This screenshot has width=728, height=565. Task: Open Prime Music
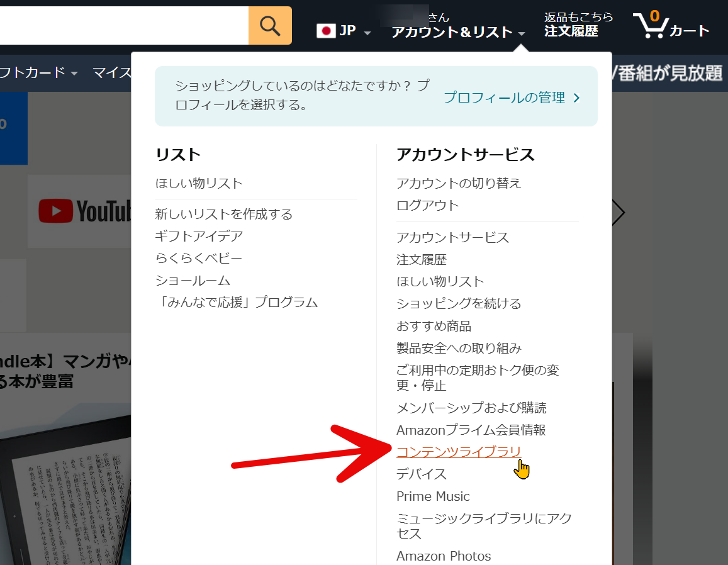[433, 496]
